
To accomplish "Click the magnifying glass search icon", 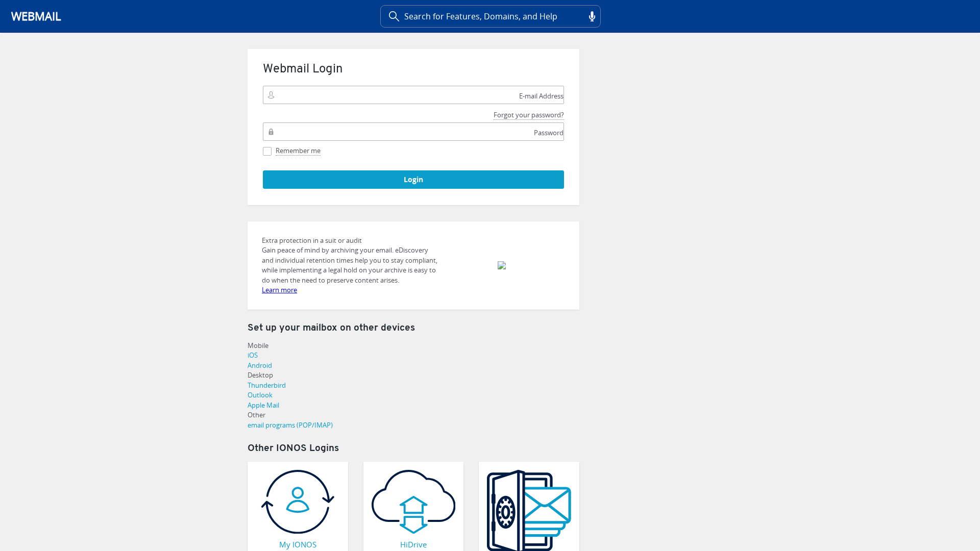I will click(394, 16).
